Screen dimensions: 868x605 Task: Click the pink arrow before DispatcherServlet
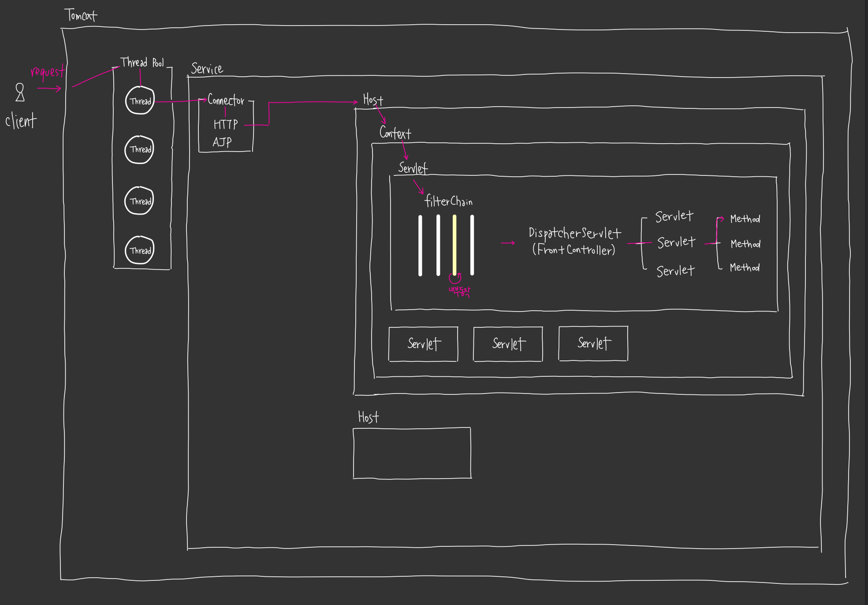click(x=508, y=243)
